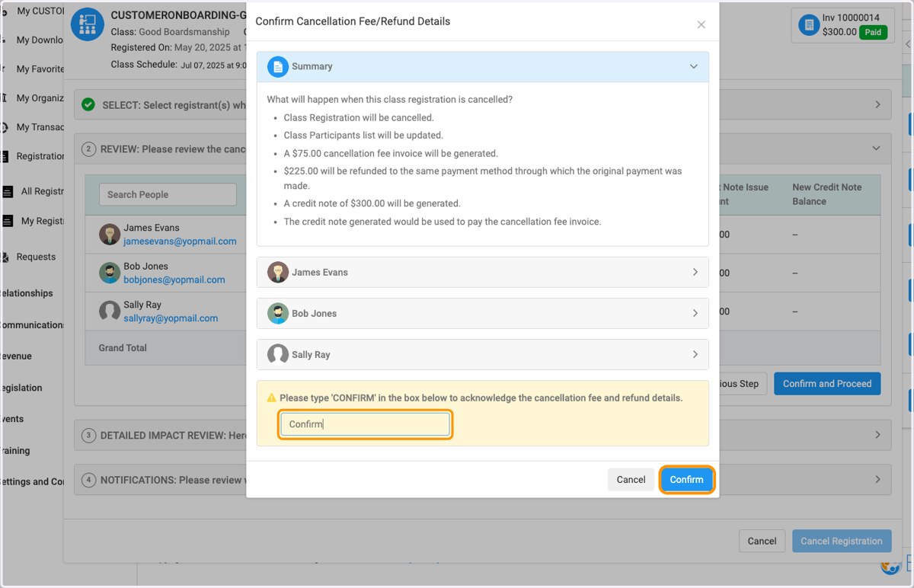The width and height of the screenshot is (914, 588).
Task: Click the Registrations sidebar icon
Action: tap(5, 156)
